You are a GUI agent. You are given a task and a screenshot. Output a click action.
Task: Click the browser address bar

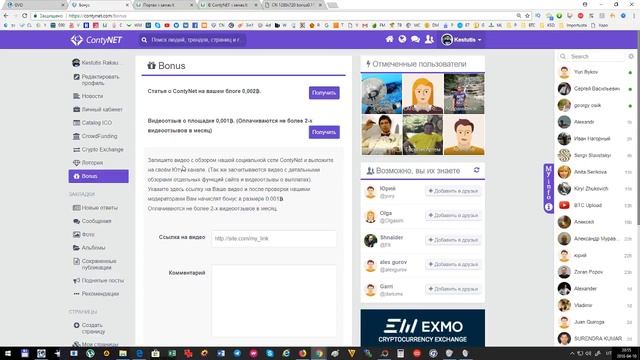pos(273,16)
